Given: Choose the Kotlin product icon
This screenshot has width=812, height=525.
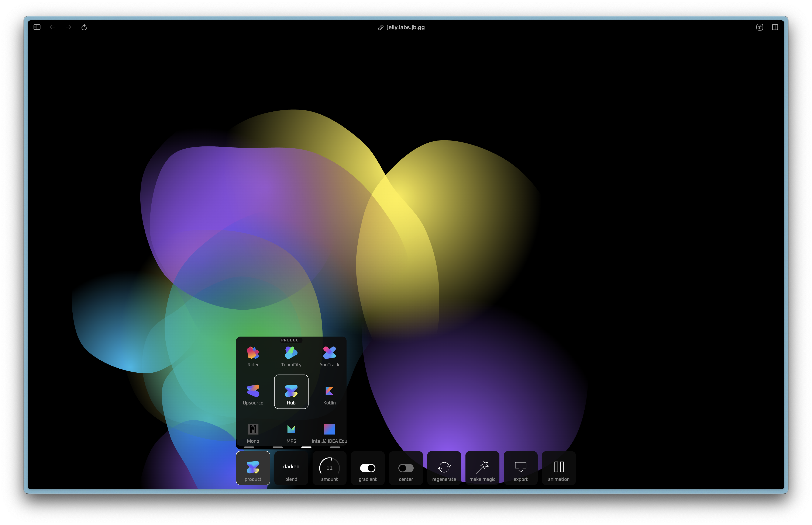Looking at the screenshot, I should tap(329, 391).
